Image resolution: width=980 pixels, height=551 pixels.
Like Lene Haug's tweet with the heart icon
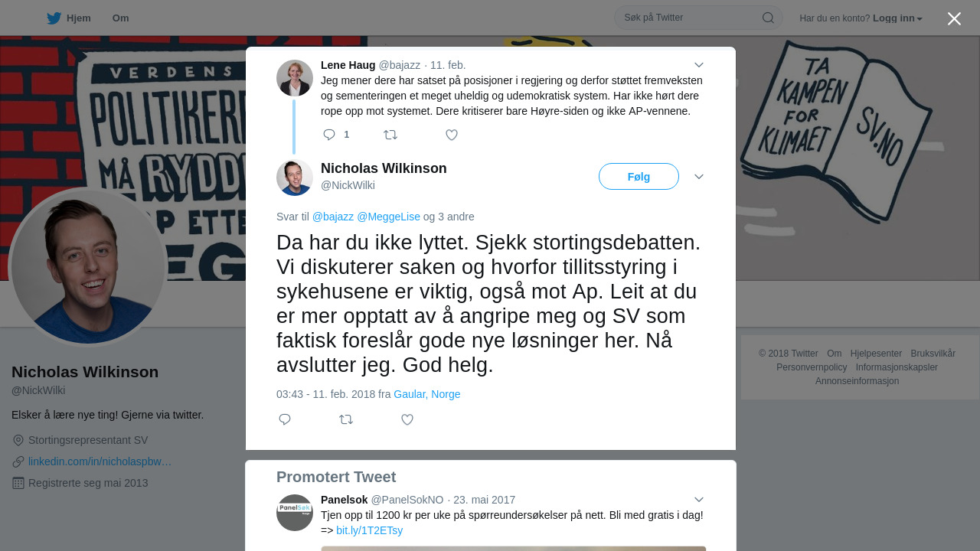point(452,135)
